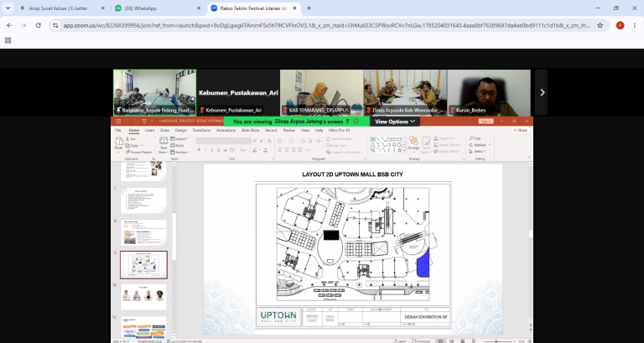Select the Dinas Arpusda Kab Wonosobo tile
Viewport: 644px width, 343px height.
point(405,92)
